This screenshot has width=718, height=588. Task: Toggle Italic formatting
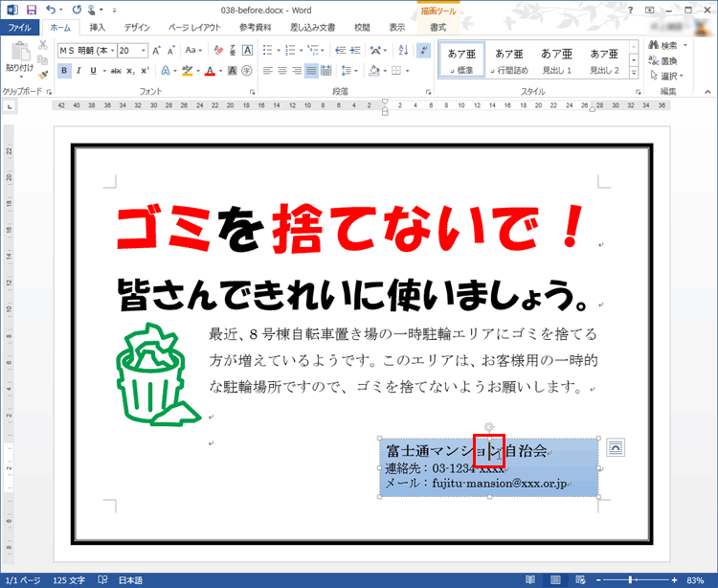(79, 71)
